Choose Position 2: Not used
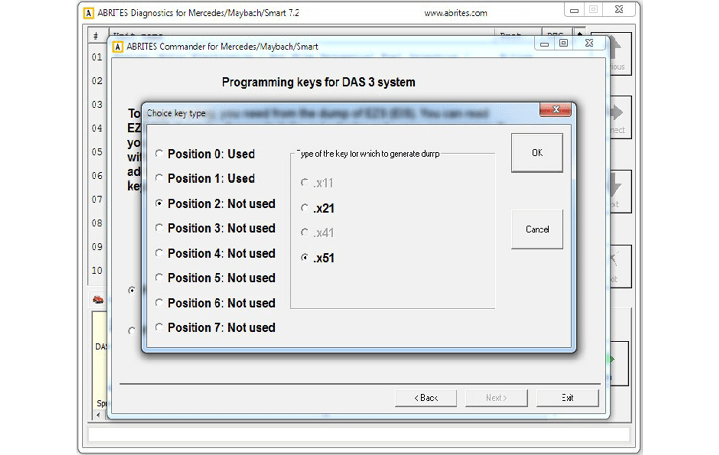719x455 pixels. [x=160, y=204]
